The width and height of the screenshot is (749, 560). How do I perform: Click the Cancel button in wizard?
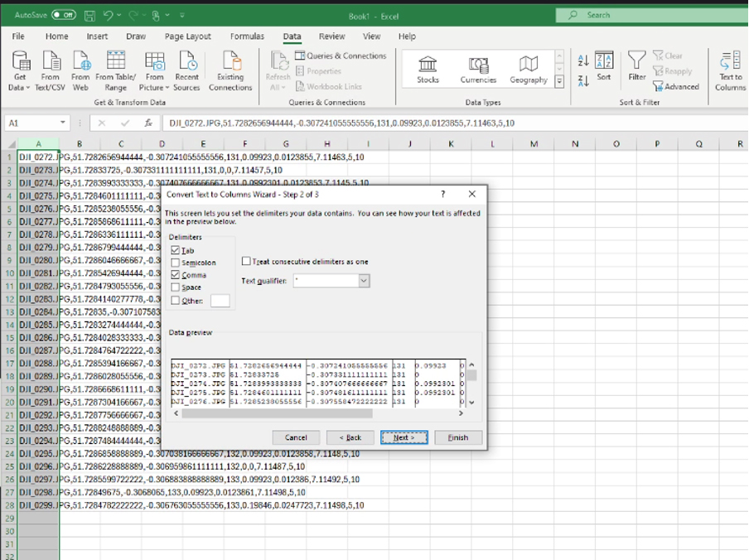coord(296,437)
